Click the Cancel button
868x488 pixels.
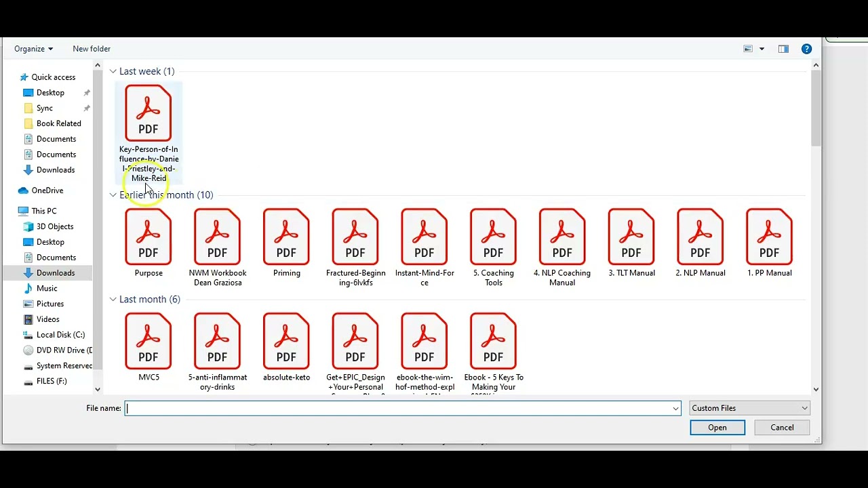[x=782, y=428]
